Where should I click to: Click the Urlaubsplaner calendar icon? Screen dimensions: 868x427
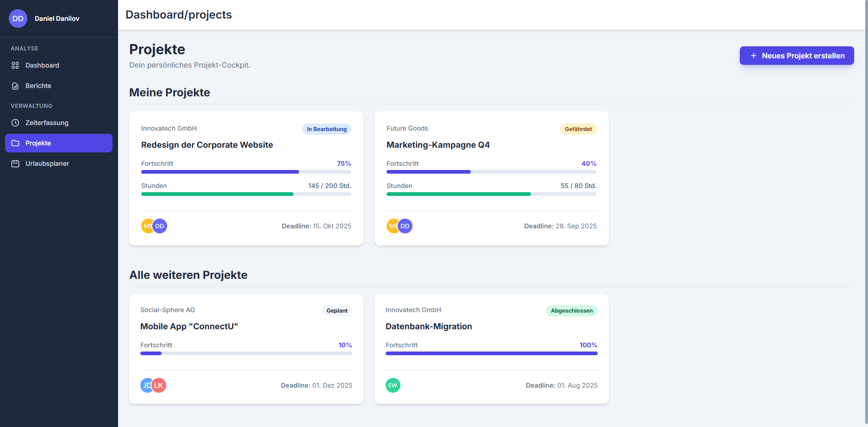[x=15, y=163]
